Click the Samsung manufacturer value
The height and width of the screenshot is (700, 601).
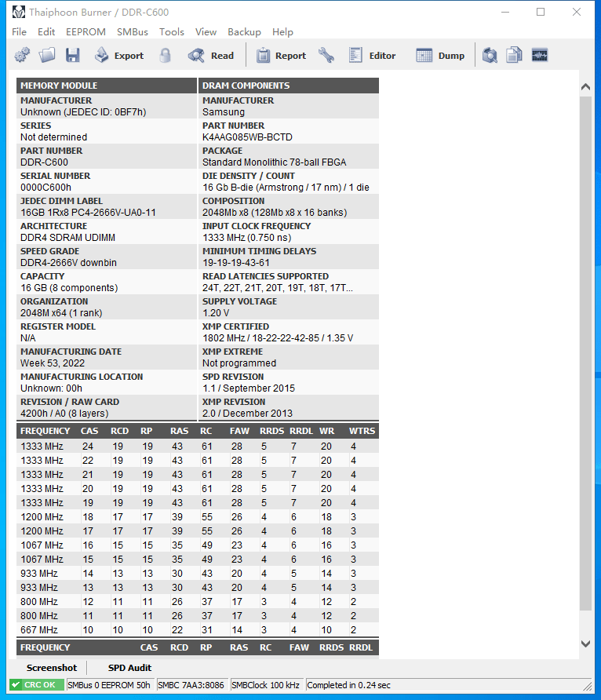(224, 112)
